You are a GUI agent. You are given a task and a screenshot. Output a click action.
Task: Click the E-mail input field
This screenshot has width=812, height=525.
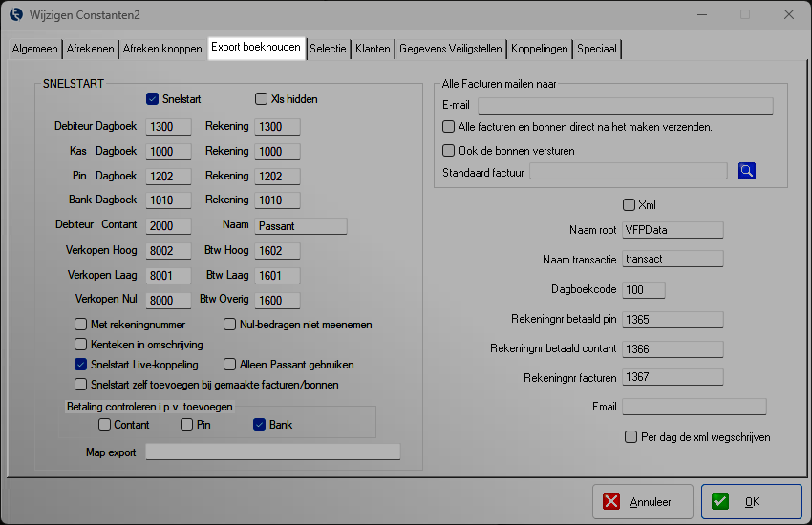click(x=625, y=106)
